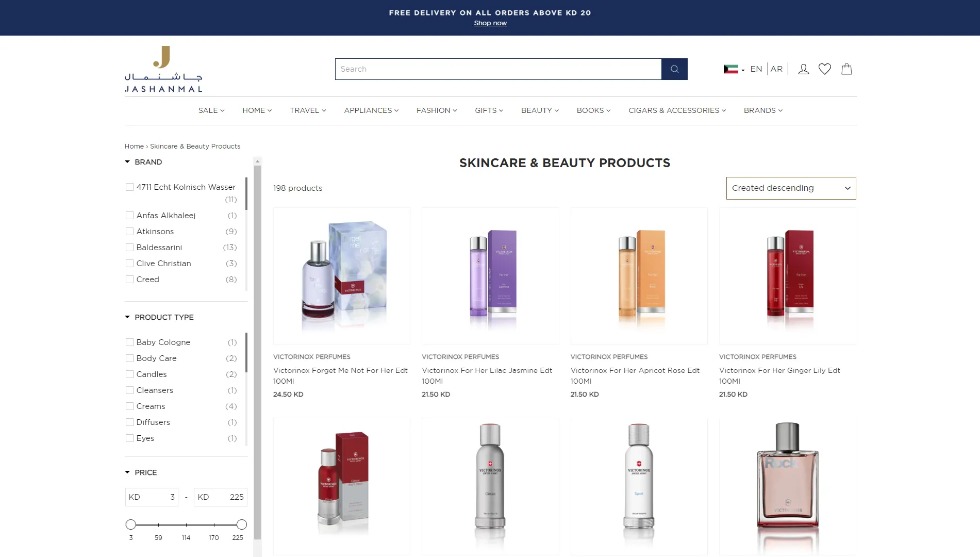Image resolution: width=980 pixels, height=557 pixels.
Task: Click the Shop now link in banner
Action: coord(490,23)
